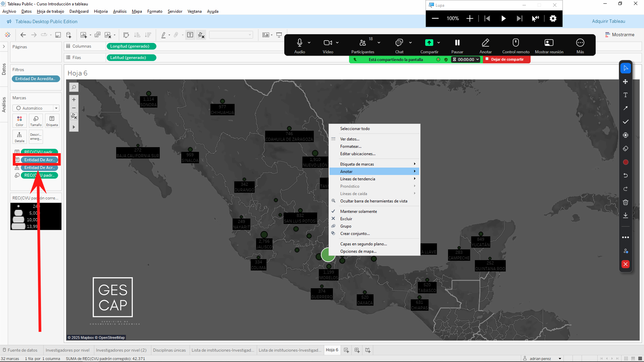Click swap rows and columns icon
644x362 pixels.
point(126,35)
